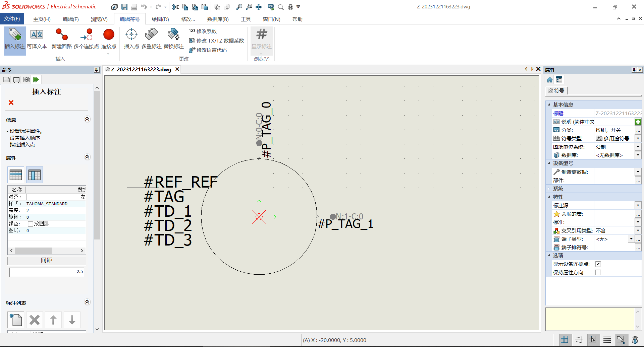This screenshot has height=347, width=644.
Task: Switch to the 绘图(D) ribbon tab
Action: 160,19
